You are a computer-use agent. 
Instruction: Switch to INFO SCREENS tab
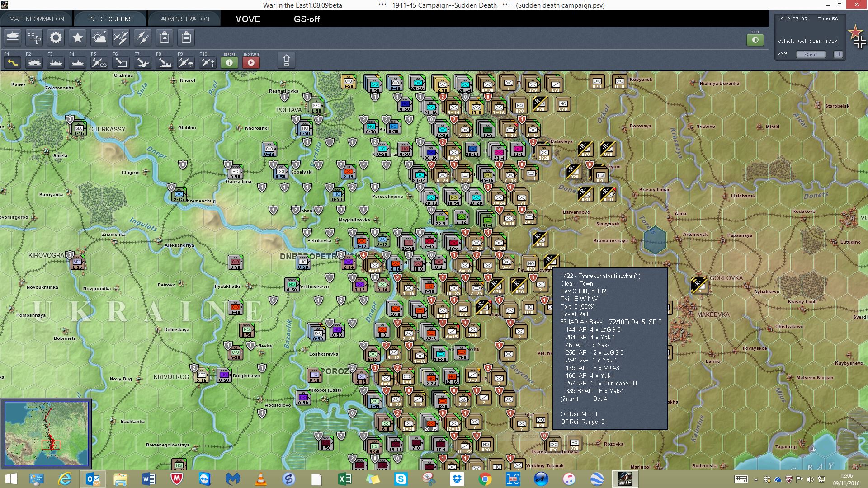[x=111, y=19]
